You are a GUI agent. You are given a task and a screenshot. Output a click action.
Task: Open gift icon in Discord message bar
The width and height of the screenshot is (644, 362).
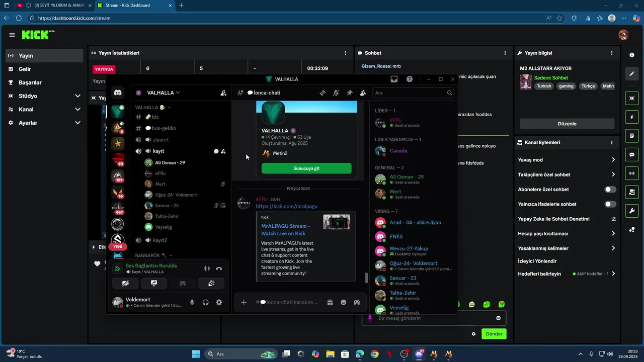click(330, 302)
